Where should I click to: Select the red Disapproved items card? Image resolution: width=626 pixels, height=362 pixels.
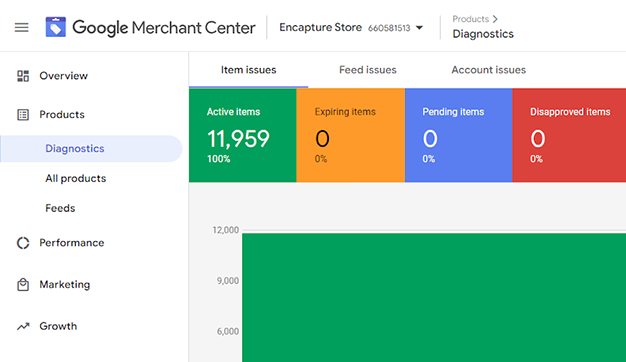(x=569, y=135)
